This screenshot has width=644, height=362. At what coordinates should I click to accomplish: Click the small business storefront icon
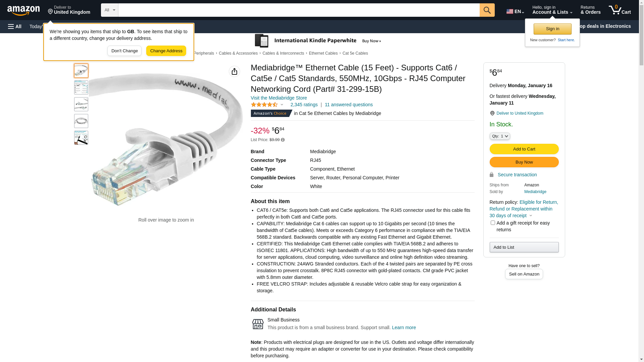(258, 324)
